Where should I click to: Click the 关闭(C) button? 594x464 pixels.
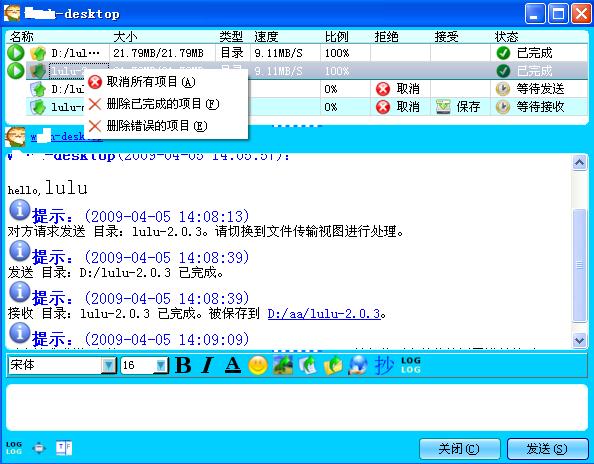click(x=459, y=449)
